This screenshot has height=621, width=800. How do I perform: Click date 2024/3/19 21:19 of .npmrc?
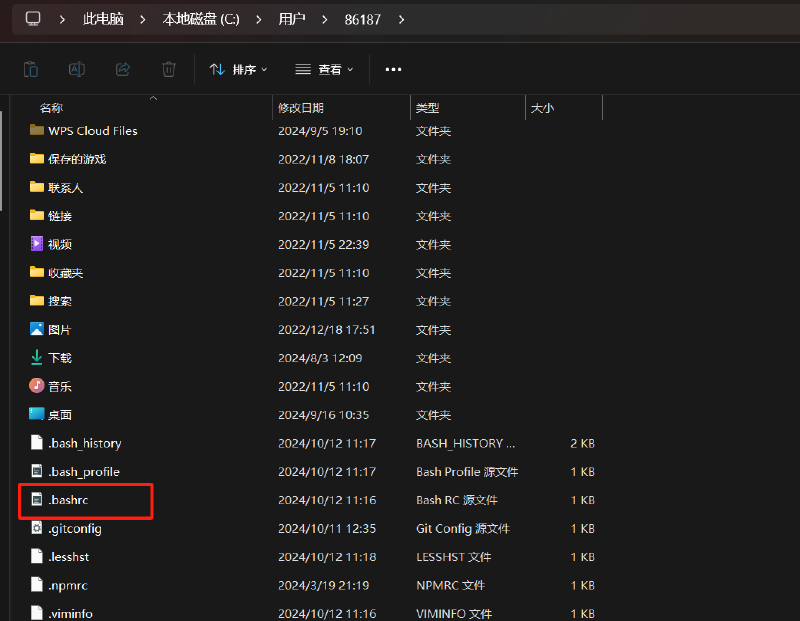click(323, 585)
